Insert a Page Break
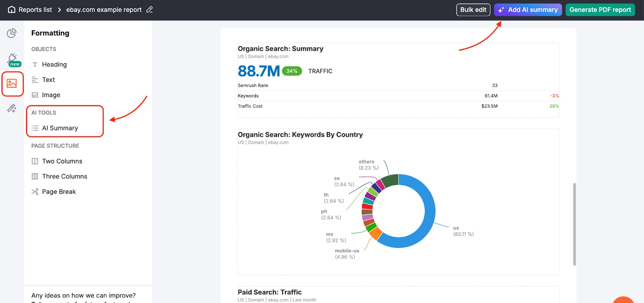This screenshot has height=303, width=644. [59, 192]
